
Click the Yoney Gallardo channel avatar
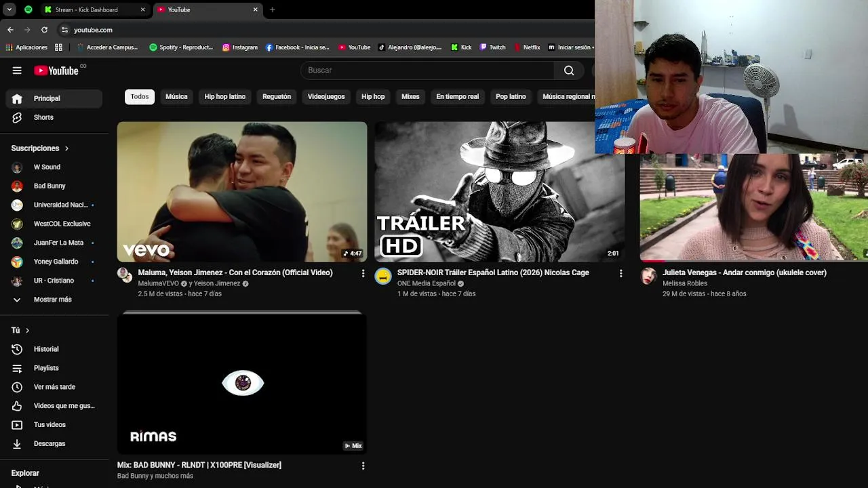(x=17, y=262)
